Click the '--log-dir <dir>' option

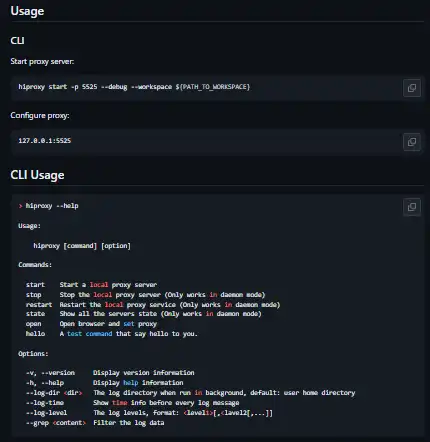54,393
